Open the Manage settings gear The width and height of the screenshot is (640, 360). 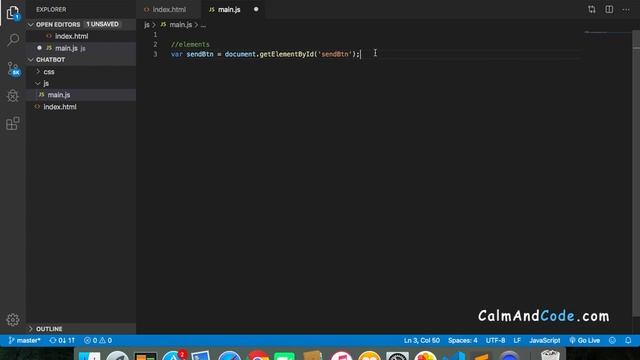pos(13,319)
